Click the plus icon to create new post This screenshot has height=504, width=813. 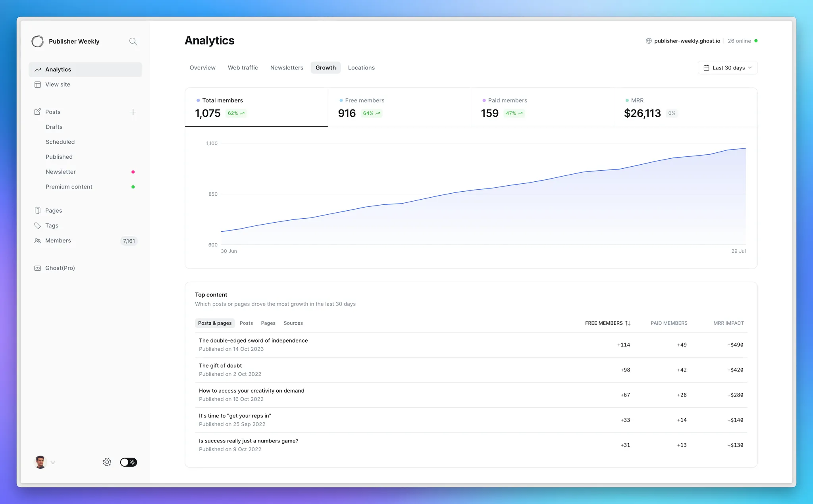click(133, 112)
